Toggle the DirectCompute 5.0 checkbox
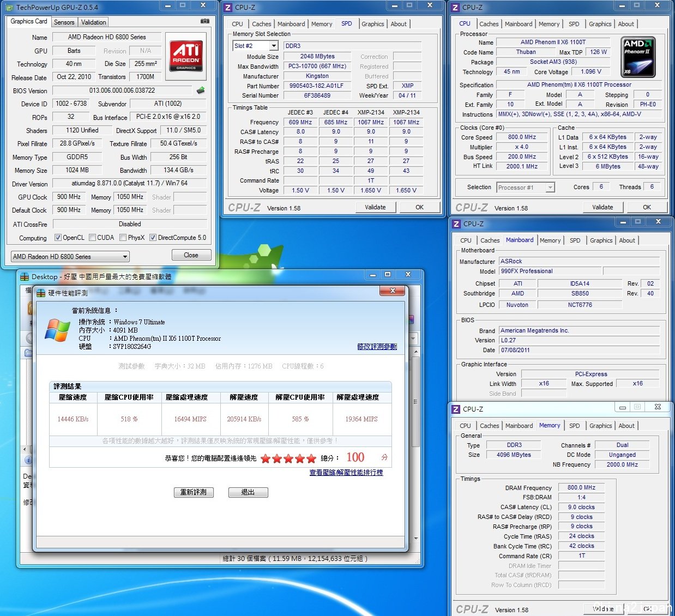 tap(153, 238)
